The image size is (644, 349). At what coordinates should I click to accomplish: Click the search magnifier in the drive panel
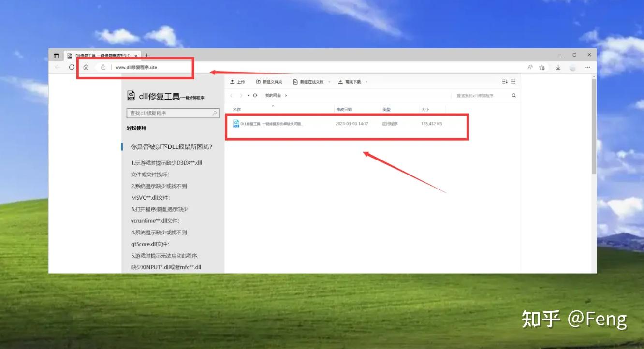pos(513,95)
